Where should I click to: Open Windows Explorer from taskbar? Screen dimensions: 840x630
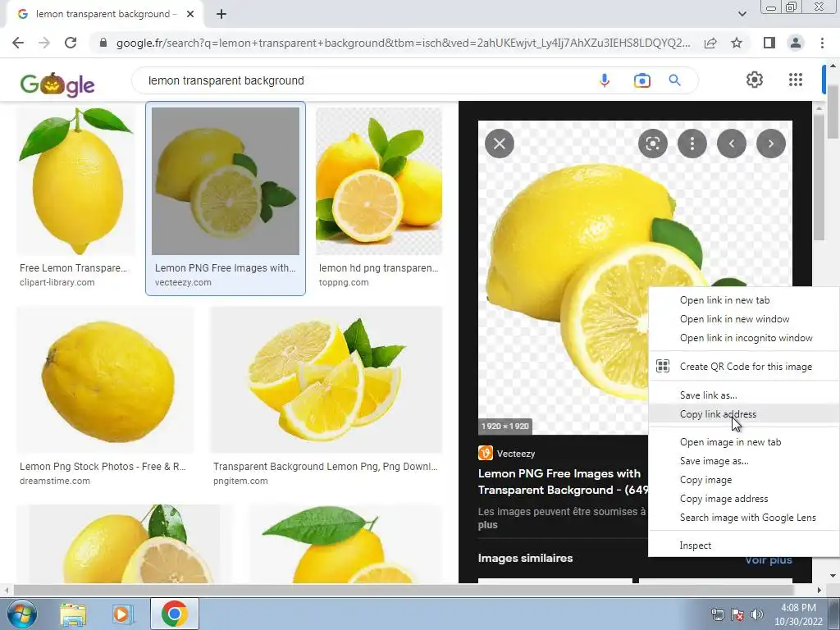[x=73, y=614]
